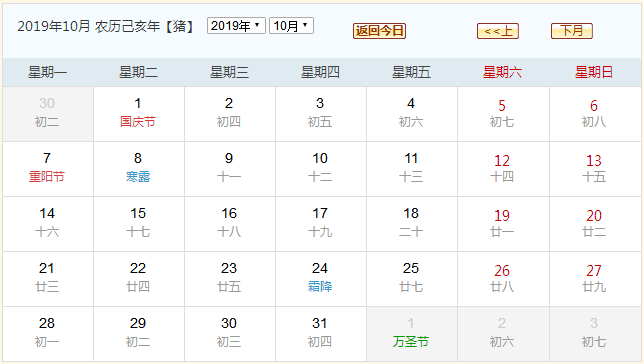
Task: Select October 22 廿四
Action: tap(139, 279)
